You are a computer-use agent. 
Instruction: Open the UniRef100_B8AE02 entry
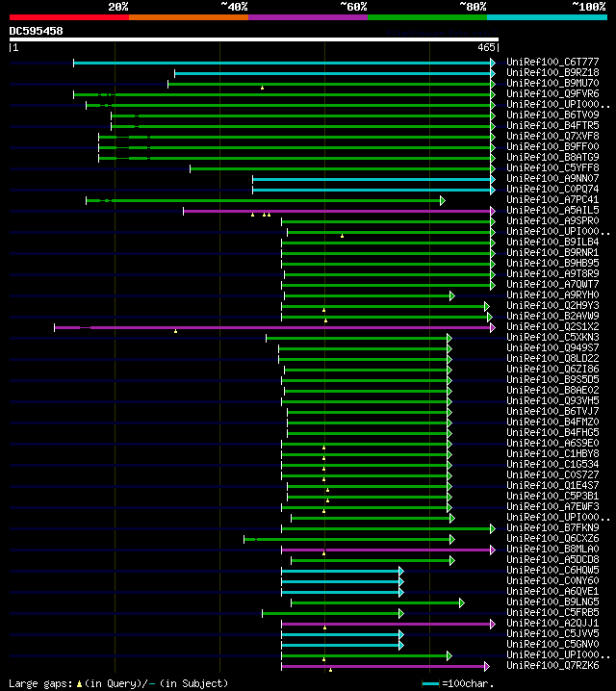pos(552,390)
